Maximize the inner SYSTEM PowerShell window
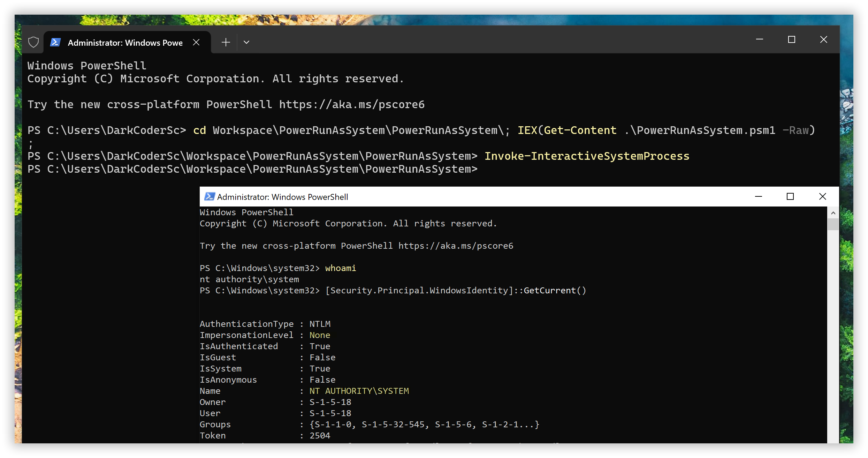 [790, 196]
